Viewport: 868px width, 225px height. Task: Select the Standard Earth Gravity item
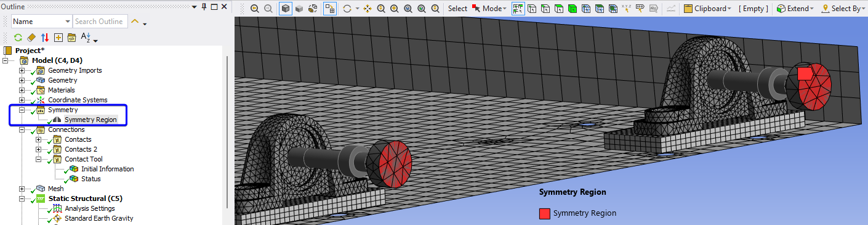coord(99,218)
